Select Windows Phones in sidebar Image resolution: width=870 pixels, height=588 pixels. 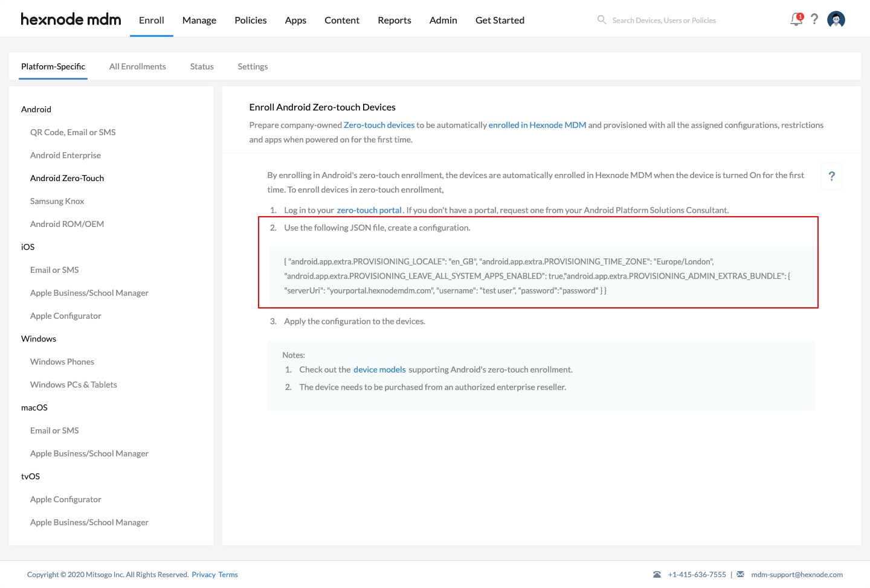[x=62, y=362]
